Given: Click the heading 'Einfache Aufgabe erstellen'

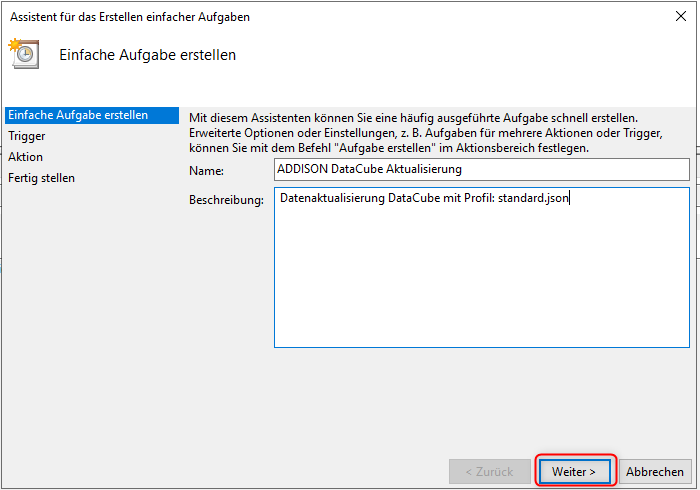Looking at the screenshot, I should tap(148, 55).
